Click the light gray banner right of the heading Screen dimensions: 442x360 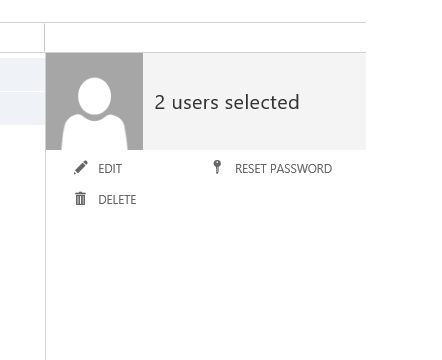pyautogui.click(x=333, y=101)
